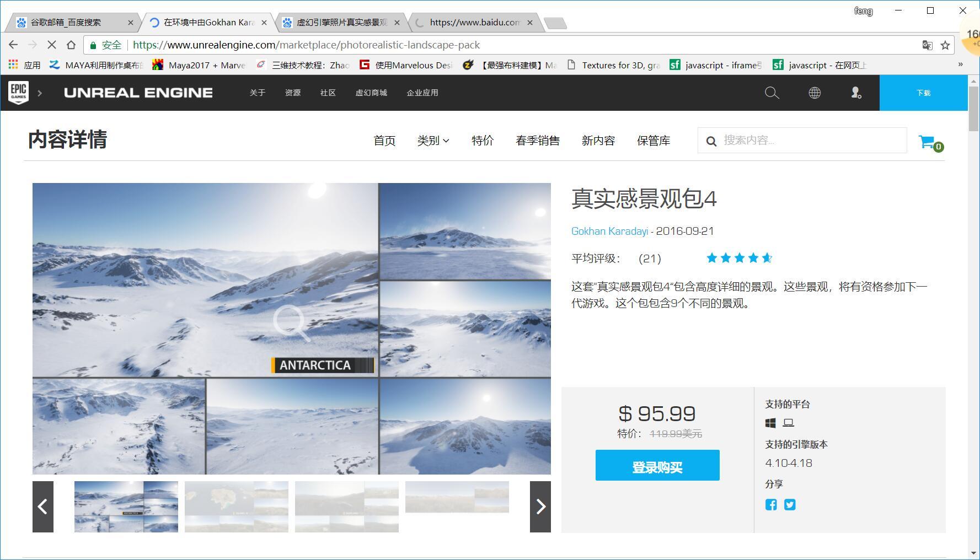Select the second island landscape thumbnail
The width and height of the screenshot is (980, 560).
[x=237, y=507]
